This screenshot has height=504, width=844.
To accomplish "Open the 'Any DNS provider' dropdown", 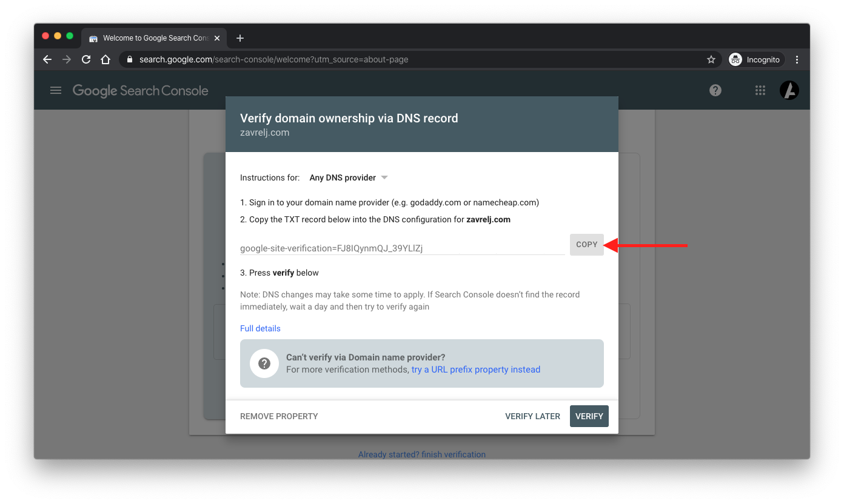I will pyautogui.click(x=348, y=177).
